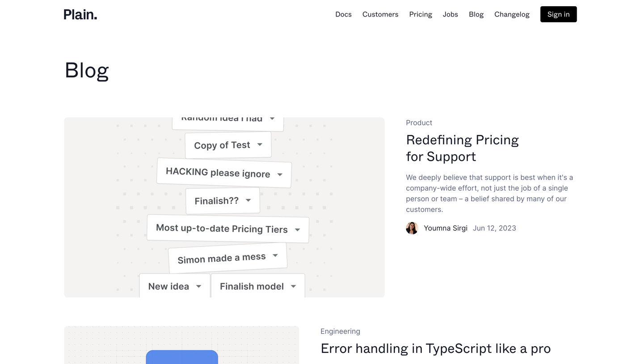Open the Customers page
641x364 pixels.
[x=380, y=14]
